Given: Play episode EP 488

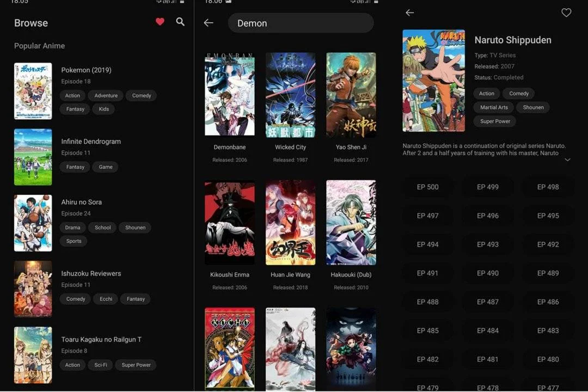Looking at the screenshot, I should [427, 302].
